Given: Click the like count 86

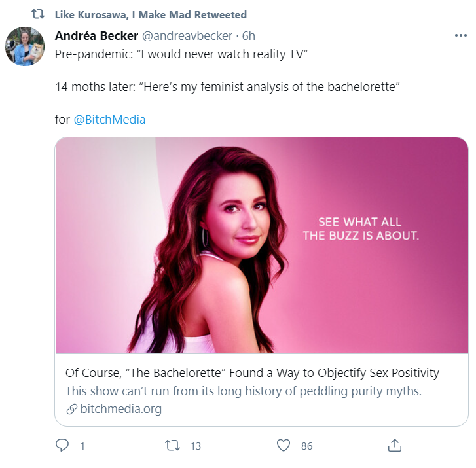Looking at the screenshot, I should 306,446.
